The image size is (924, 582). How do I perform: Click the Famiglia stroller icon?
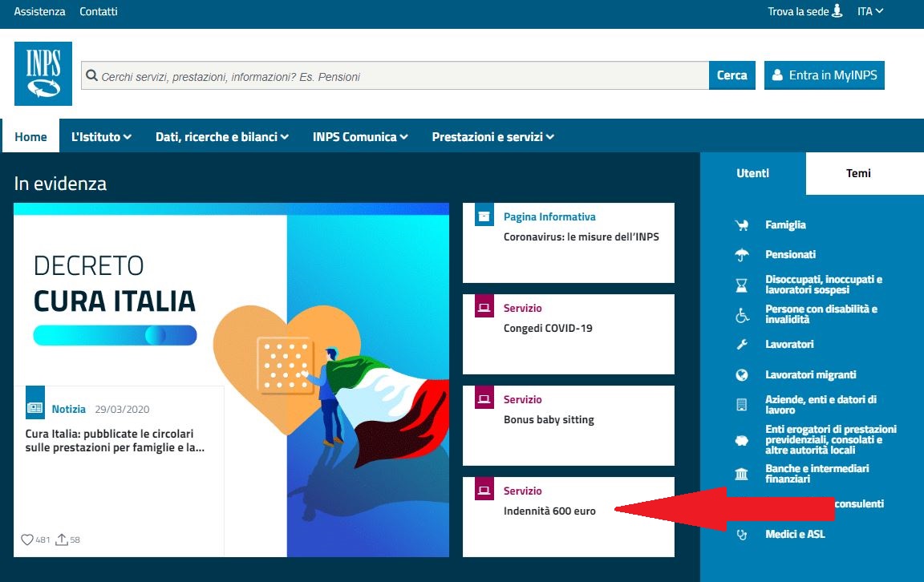coord(741,225)
